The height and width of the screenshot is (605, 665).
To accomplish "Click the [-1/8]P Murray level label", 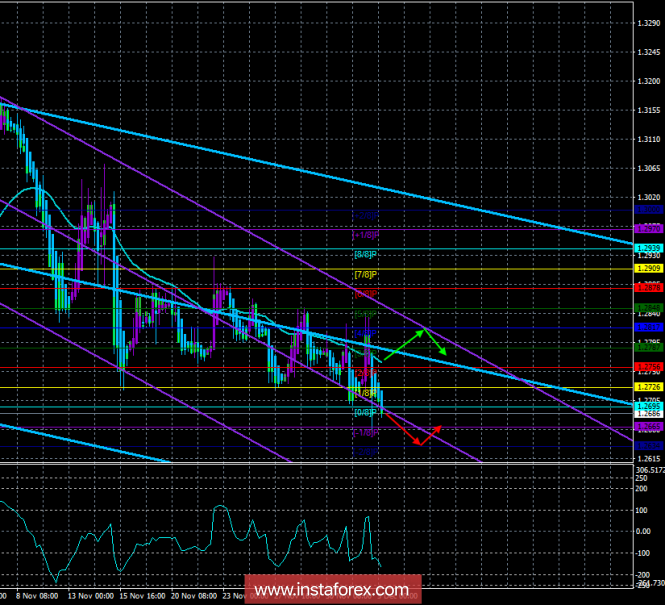I will (x=365, y=432).
